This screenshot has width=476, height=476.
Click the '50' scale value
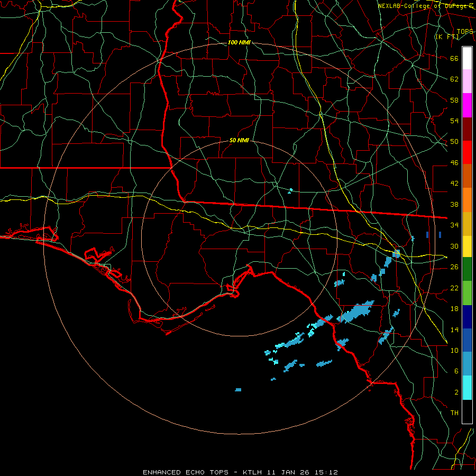click(x=454, y=141)
